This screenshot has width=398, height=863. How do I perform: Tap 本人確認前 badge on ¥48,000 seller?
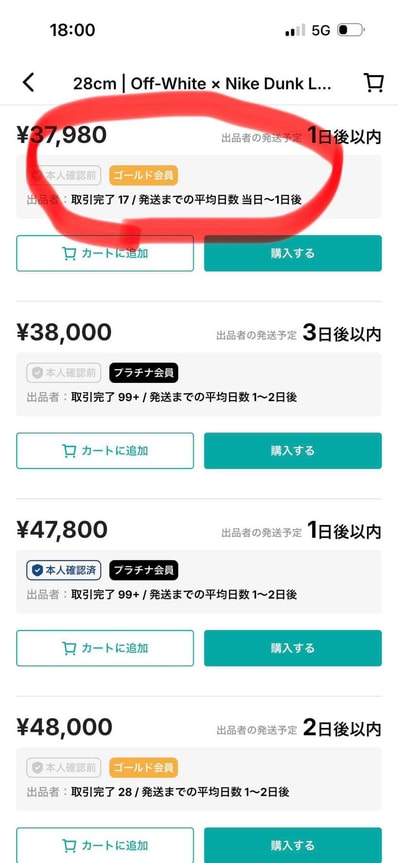click(64, 767)
